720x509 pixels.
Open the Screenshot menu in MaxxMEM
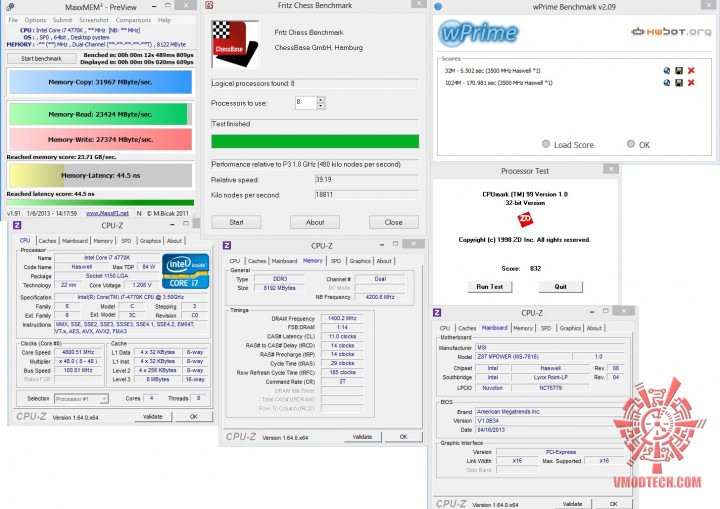tap(94, 20)
